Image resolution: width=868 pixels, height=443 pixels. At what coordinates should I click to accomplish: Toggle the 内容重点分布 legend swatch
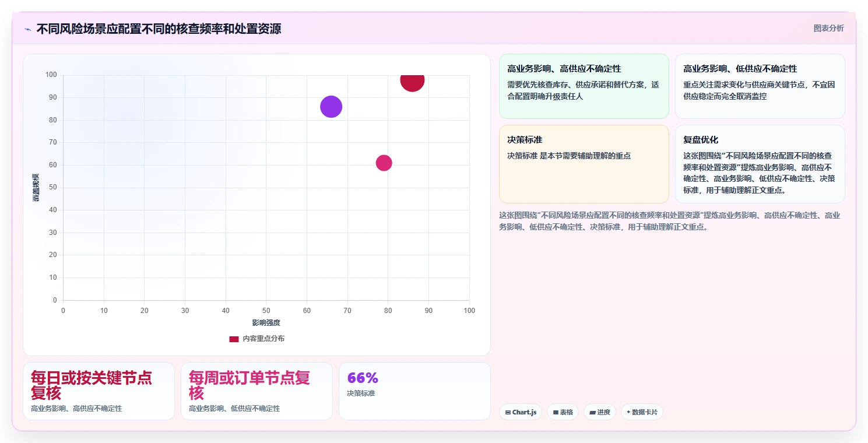pos(234,339)
